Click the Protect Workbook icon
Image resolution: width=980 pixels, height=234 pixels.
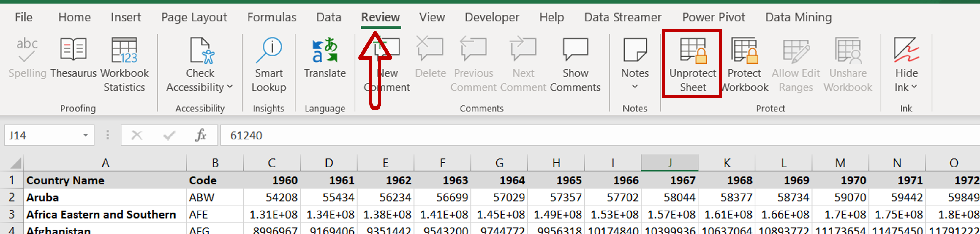pos(745,50)
